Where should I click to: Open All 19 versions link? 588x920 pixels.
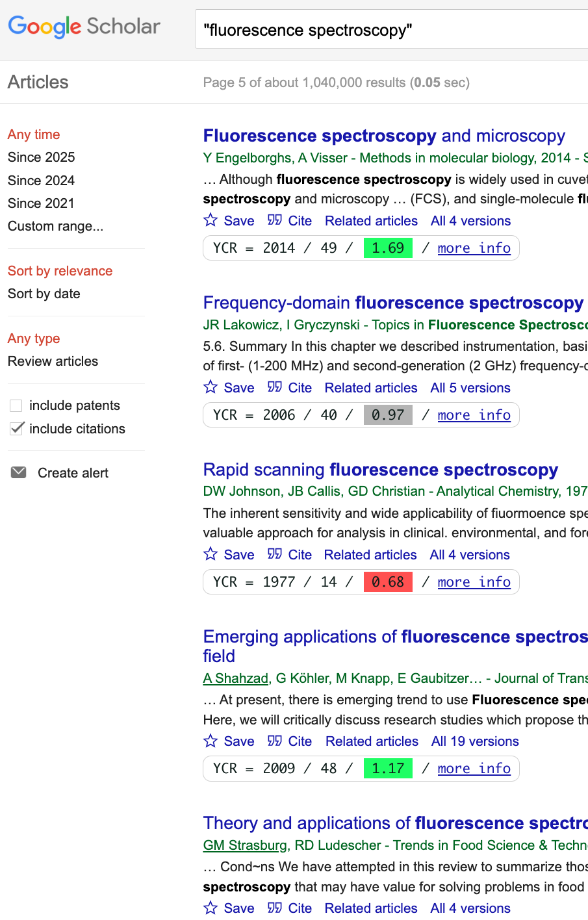pyautogui.click(x=475, y=741)
